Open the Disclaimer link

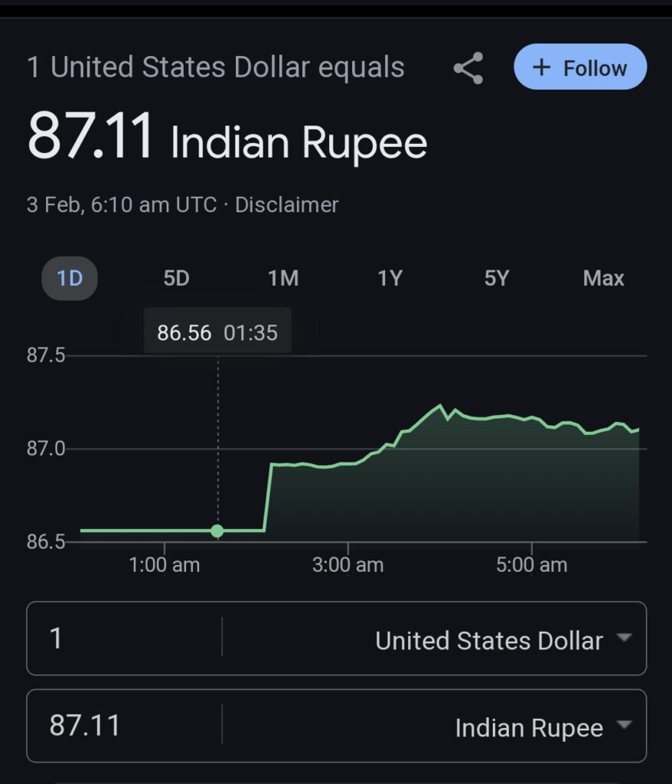click(286, 205)
